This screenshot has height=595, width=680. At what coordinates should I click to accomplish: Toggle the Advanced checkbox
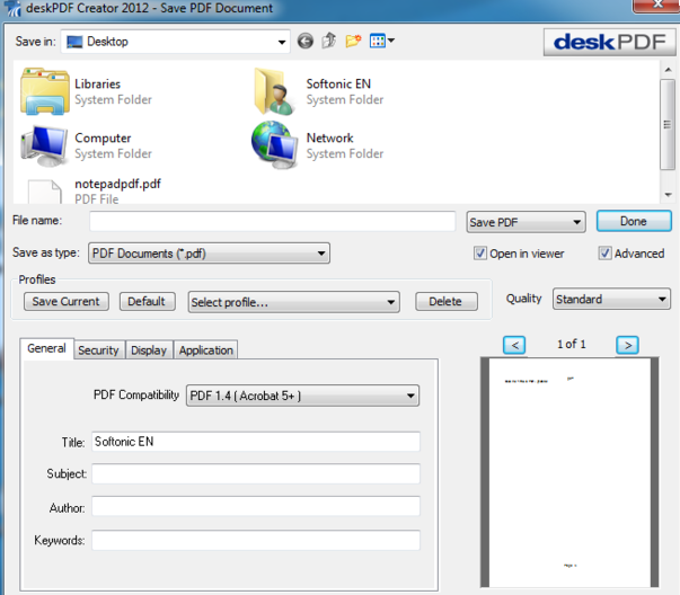pyautogui.click(x=605, y=253)
